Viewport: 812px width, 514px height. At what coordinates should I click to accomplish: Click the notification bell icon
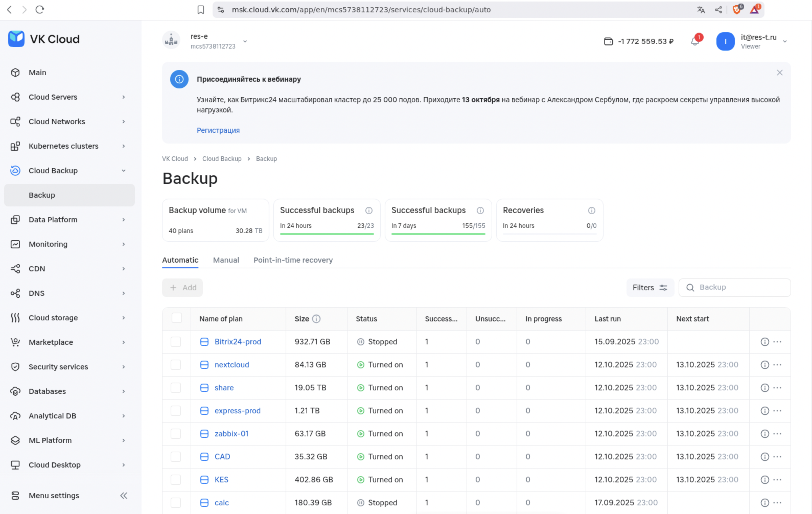pyautogui.click(x=695, y=41)
